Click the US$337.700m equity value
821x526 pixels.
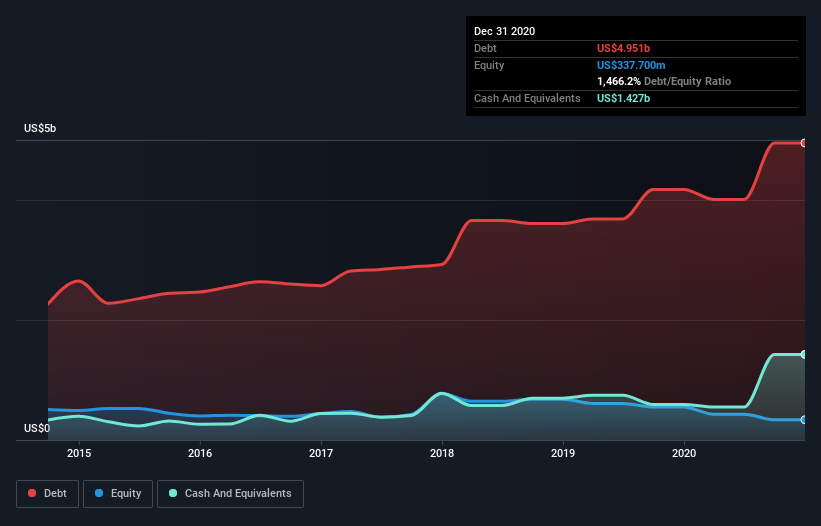click(x=631, y=65)
